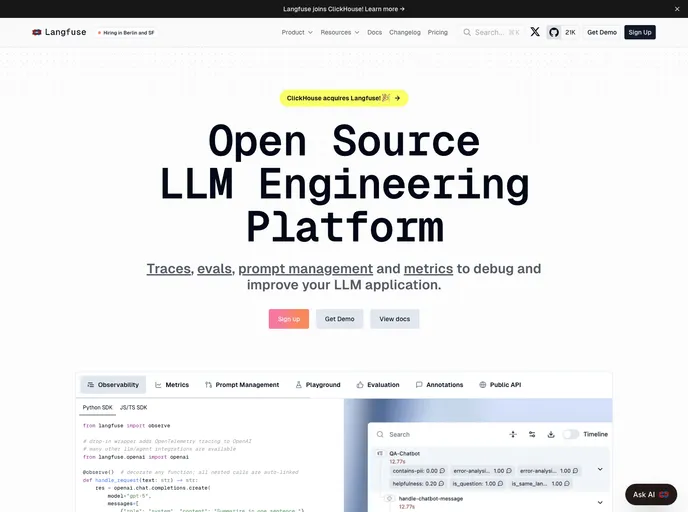
Task: Focus the navbar Search field
Action: click(x=492, y=32)
